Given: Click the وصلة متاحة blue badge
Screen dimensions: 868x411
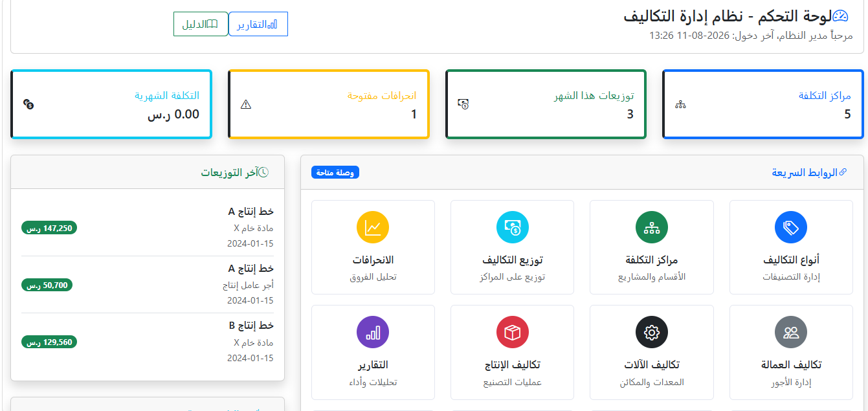Looking at the screenshot, I should (x=335, y=172).
